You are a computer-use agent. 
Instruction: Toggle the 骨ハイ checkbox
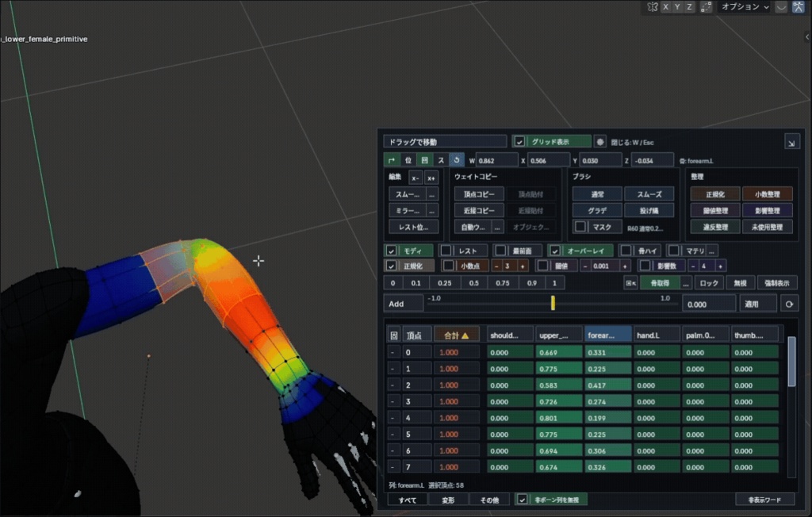tap(626, 251)
